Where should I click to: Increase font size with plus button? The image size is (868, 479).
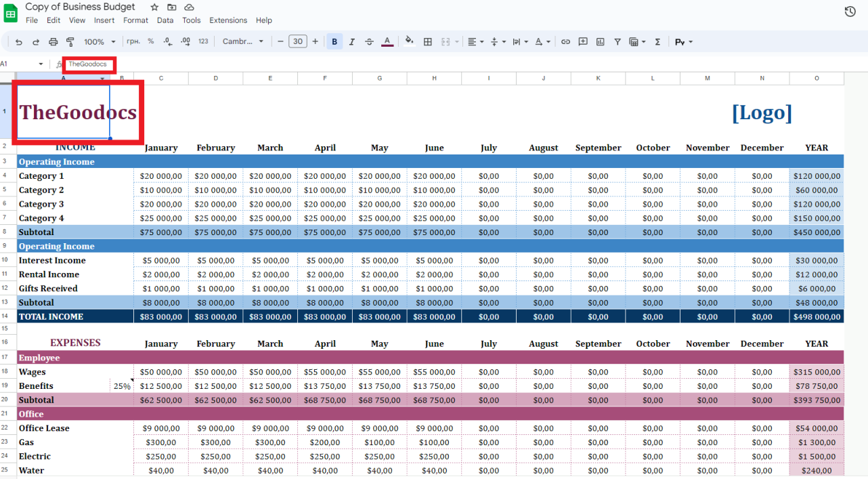[x=315, y=42]
